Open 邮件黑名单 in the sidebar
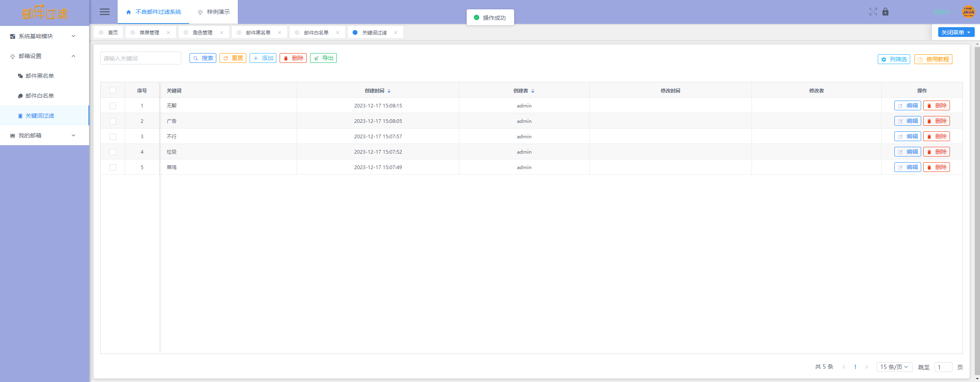 [40, 76]
